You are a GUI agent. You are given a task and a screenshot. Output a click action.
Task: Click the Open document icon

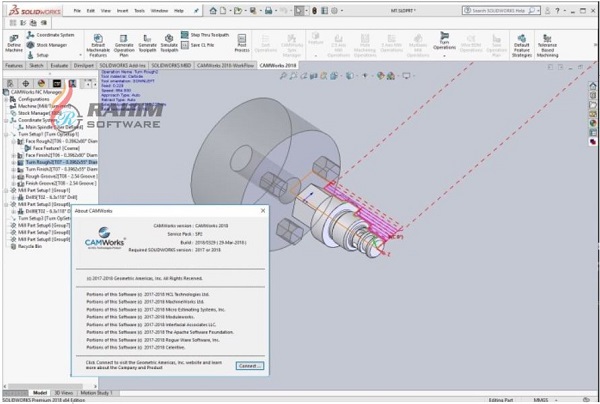[x=238, y=11]
